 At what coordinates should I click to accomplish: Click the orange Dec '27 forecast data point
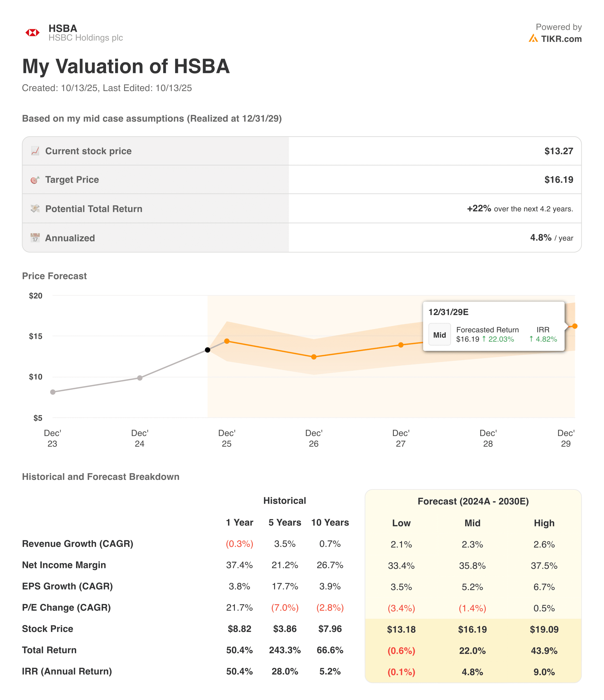click(x=401, y=345)
